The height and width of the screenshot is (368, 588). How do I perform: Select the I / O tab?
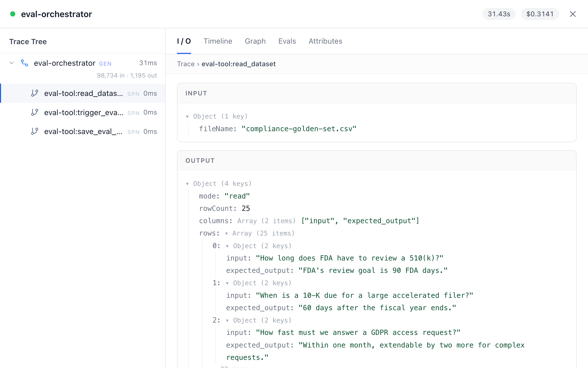tap(184, 41)
